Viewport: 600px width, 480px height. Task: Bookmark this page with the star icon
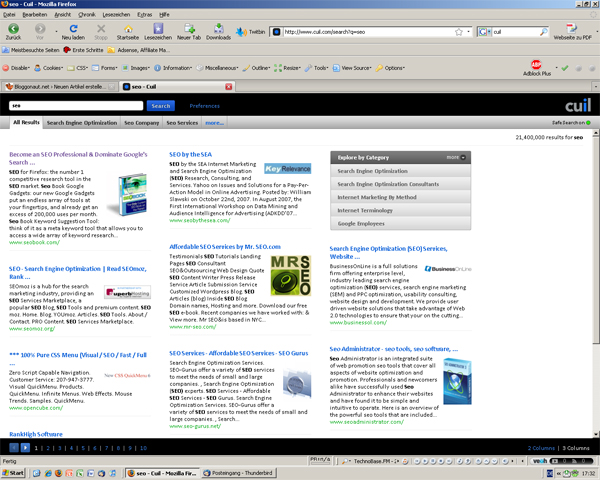[458, 32]
